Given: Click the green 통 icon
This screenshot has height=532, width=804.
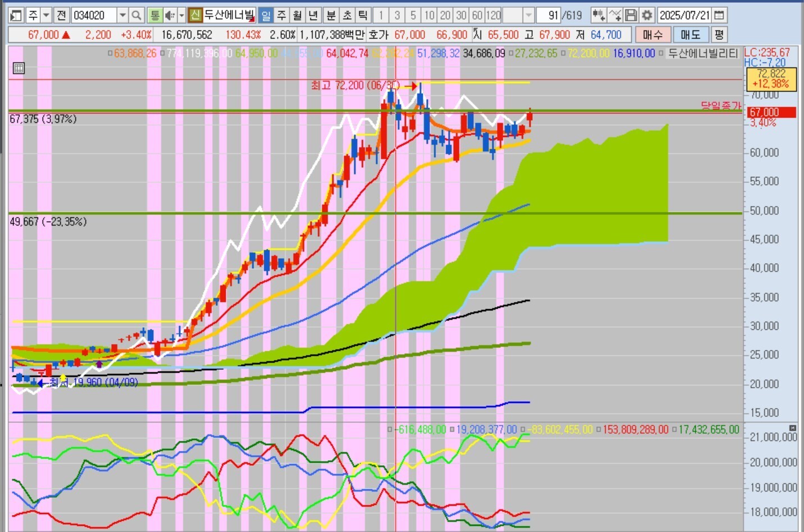Looking at the screenshot, I should click(155, 15).
